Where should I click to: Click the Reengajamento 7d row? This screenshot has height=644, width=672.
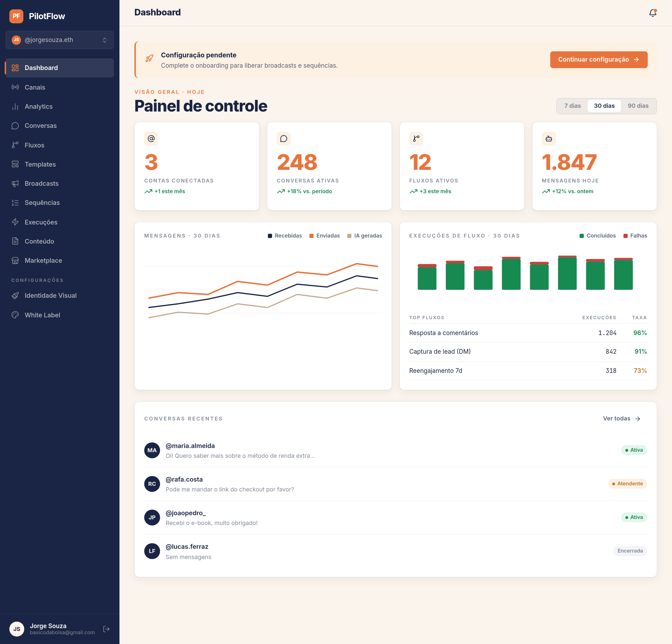(528, 371)
